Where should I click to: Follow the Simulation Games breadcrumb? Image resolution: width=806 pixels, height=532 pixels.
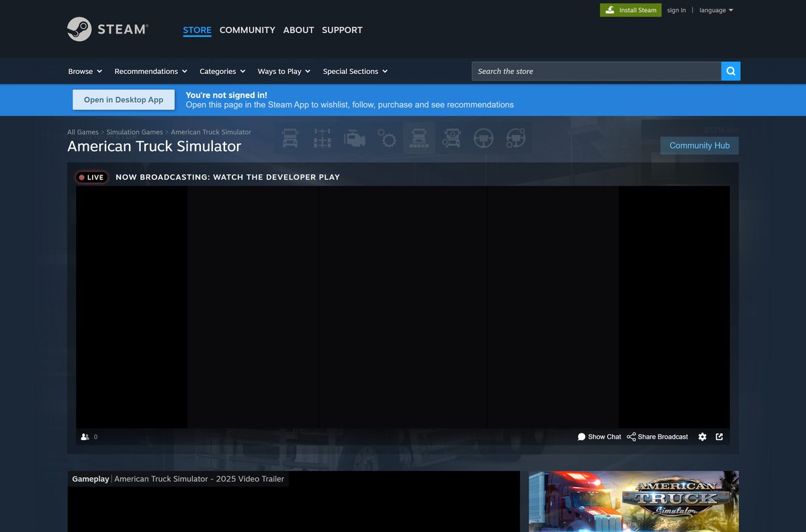pyautogui.click(x=134, y=132)
